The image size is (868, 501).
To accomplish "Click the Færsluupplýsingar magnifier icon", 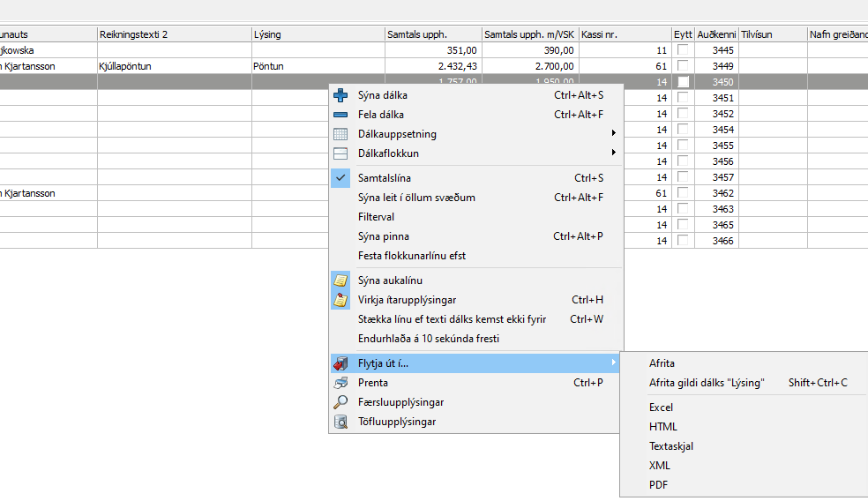I will tap(341, 402).
